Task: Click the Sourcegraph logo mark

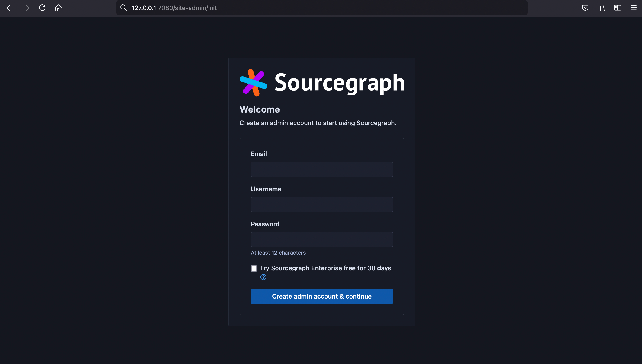Action: pyautogui.click(x=254, y=83)
